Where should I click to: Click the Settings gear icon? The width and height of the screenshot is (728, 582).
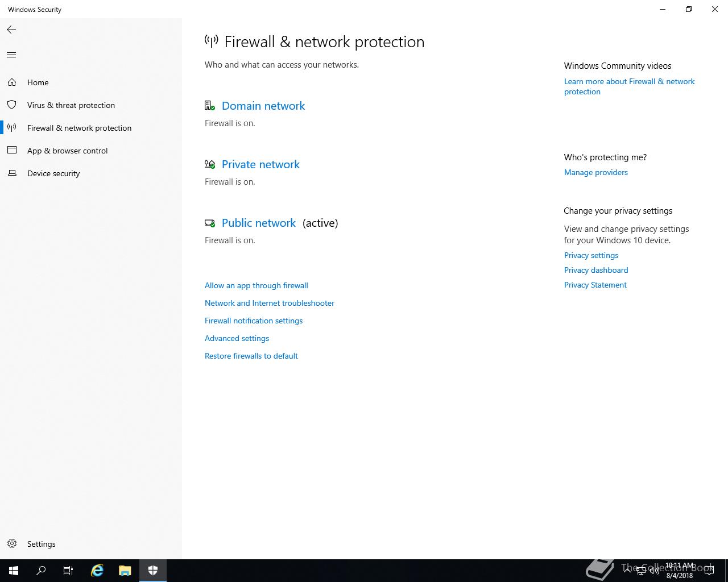(12, 544)
